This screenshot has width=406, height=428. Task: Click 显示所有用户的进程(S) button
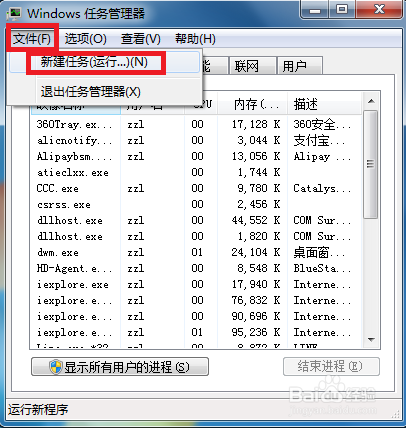click(120, 367)
